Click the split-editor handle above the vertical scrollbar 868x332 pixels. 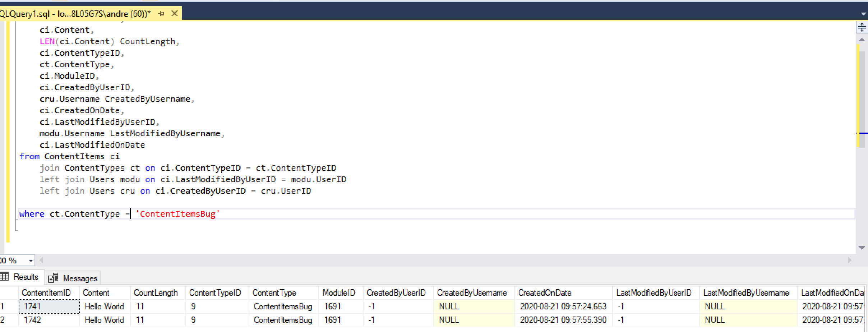861,27
